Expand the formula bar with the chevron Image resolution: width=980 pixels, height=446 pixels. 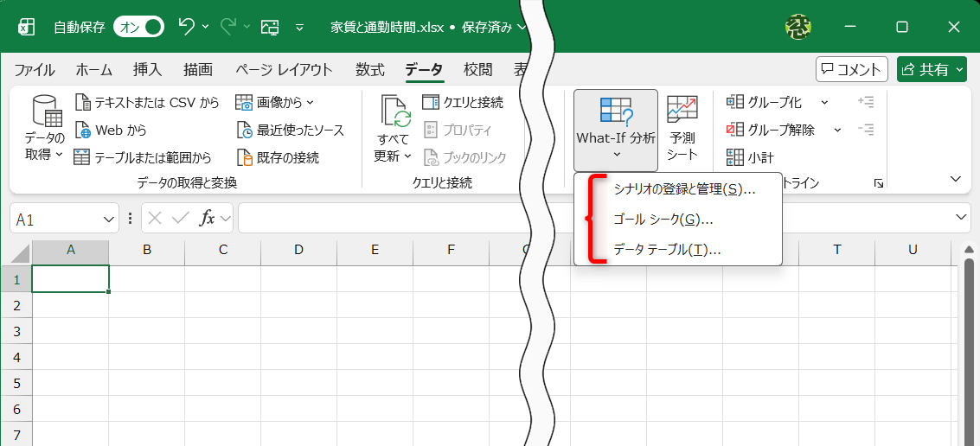tap(963, 216)
